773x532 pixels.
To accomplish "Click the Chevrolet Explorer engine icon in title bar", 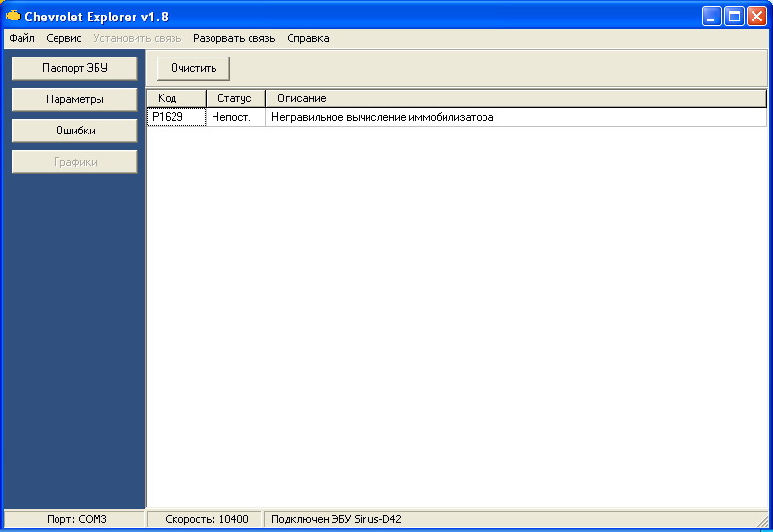I will (x=13, y=16).
